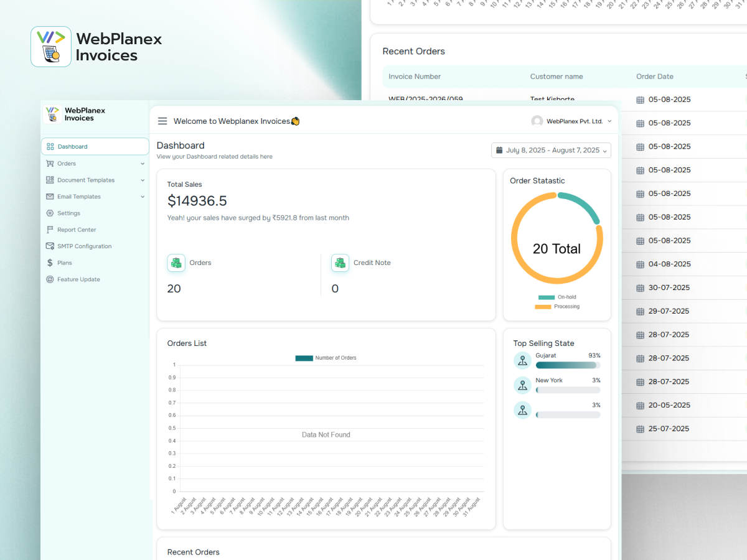
Task: Click calendar icon beside 29-07-2025 in background table
Action: point(640,311)
